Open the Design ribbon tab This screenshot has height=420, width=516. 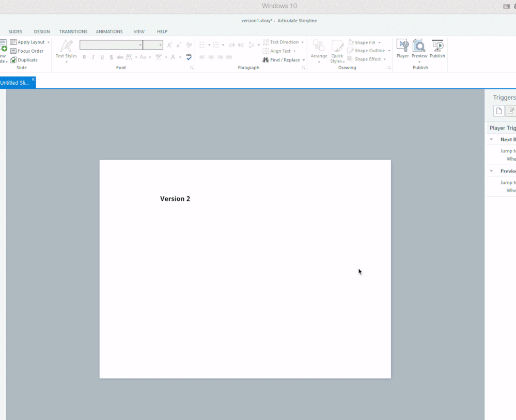pyautogui.click(x=42, y=32)
